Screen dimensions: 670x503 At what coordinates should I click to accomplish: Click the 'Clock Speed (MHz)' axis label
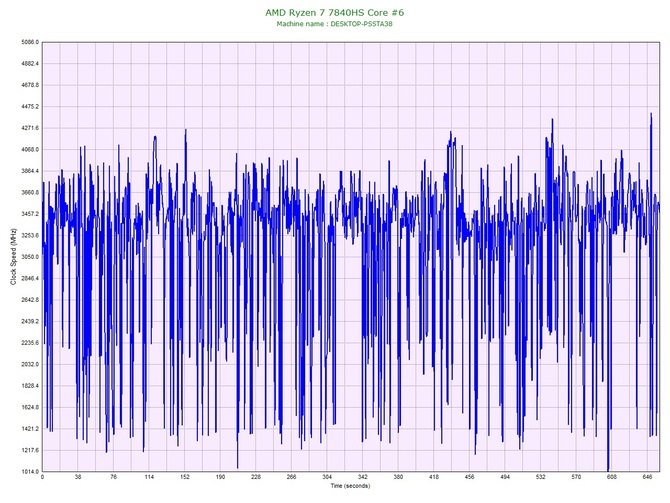(x=13, y=257)
